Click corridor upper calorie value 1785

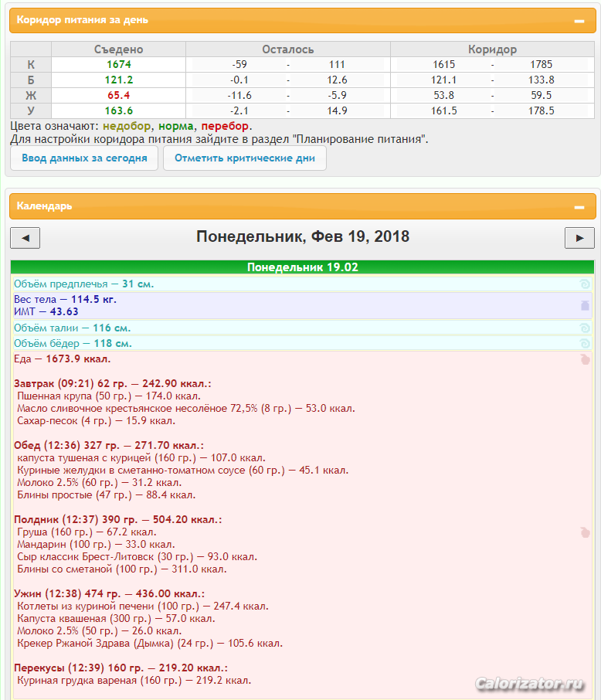(542, 64)
